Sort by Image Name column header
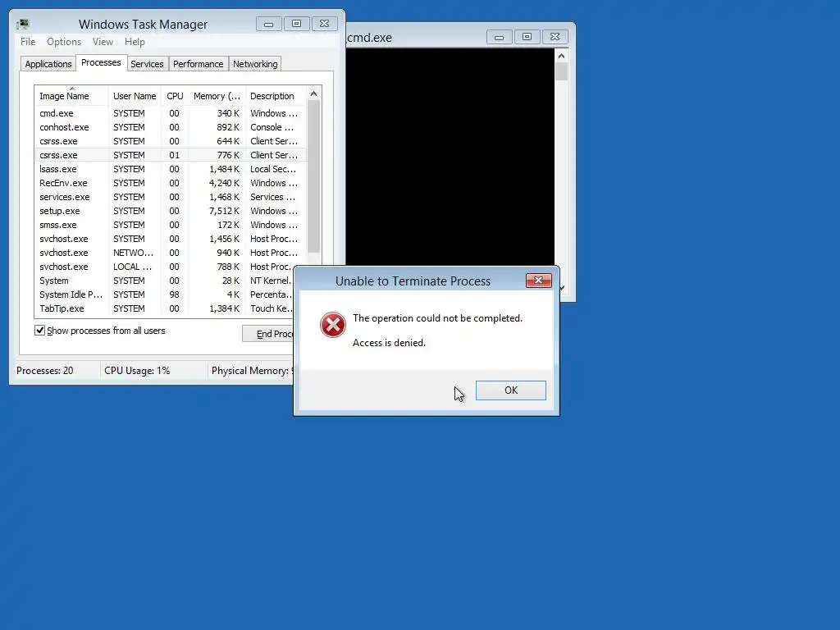The width and height of the screenshot is (840, 630). click(x=71, y=96)
